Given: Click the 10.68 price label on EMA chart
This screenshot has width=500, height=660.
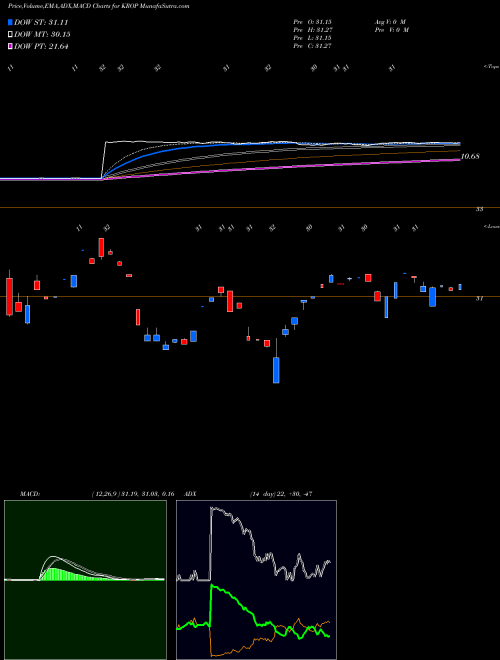Looking at the screenshot, I should coord(471,157).
